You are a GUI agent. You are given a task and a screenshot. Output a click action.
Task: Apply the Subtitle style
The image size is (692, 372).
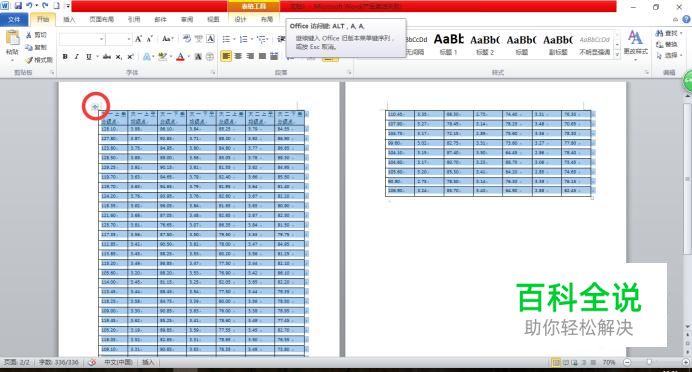[x=558, y=45]
